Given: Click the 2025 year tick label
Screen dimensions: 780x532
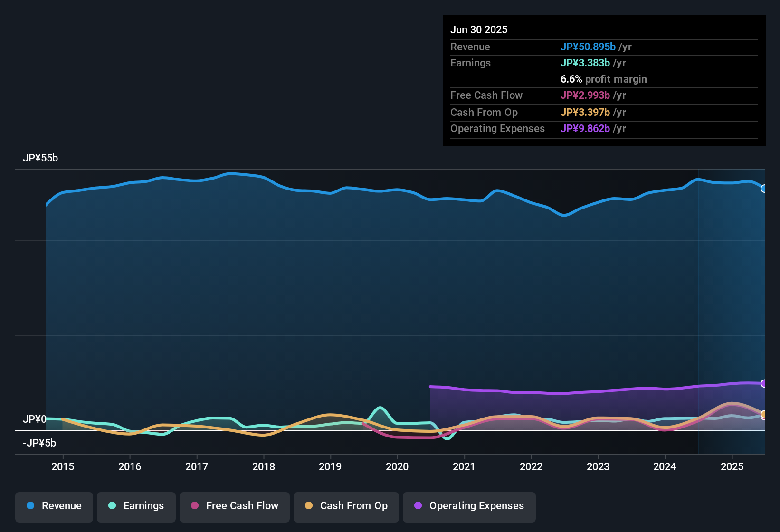Looking at the screenshot, I should click(732, 466).
